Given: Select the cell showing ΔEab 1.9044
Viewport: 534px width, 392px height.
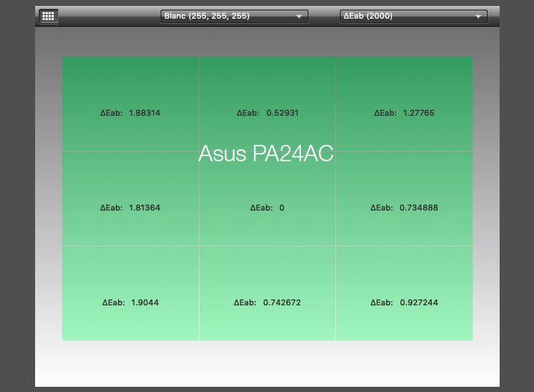Looking at the screenshot, I should (x=131, y=293).
